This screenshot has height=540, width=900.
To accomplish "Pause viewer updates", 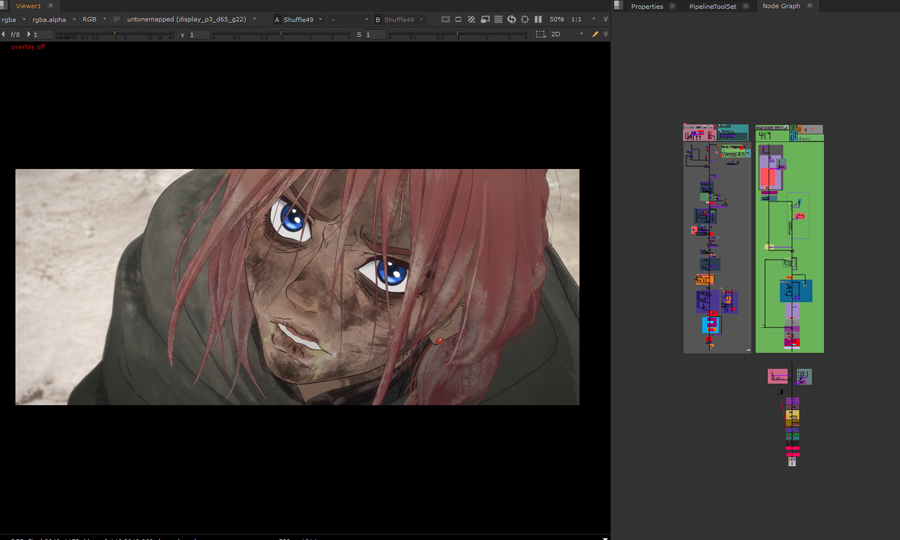I will tap(538, 19).
